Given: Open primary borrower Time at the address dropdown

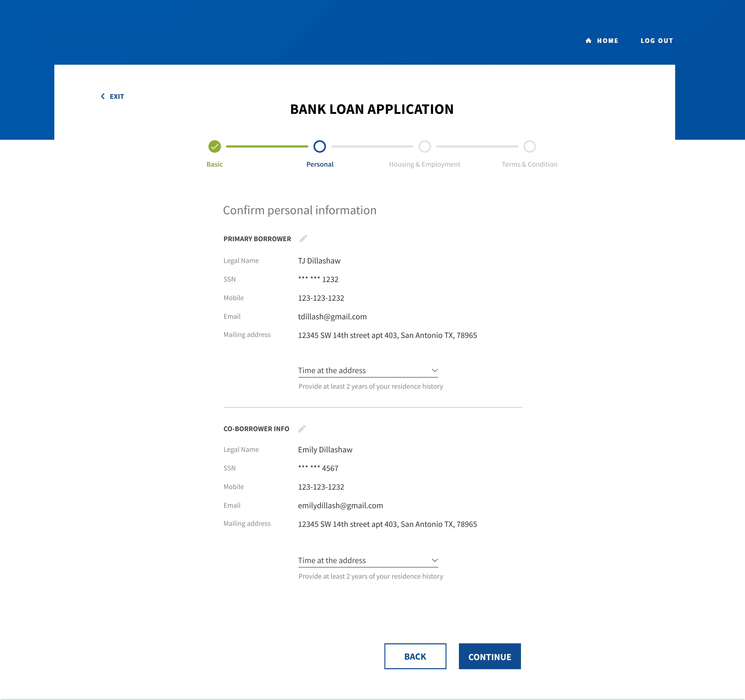Looking at the screenshot, I should [368, 370].
